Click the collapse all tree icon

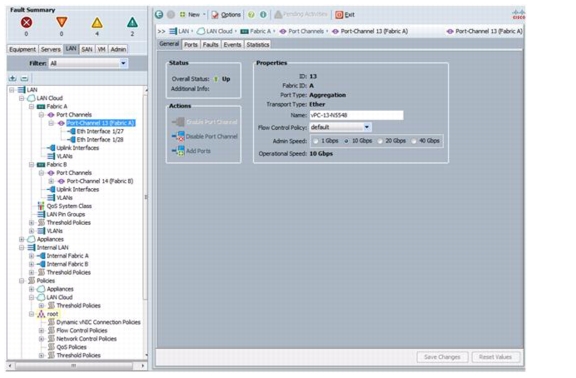pos(24,78)
